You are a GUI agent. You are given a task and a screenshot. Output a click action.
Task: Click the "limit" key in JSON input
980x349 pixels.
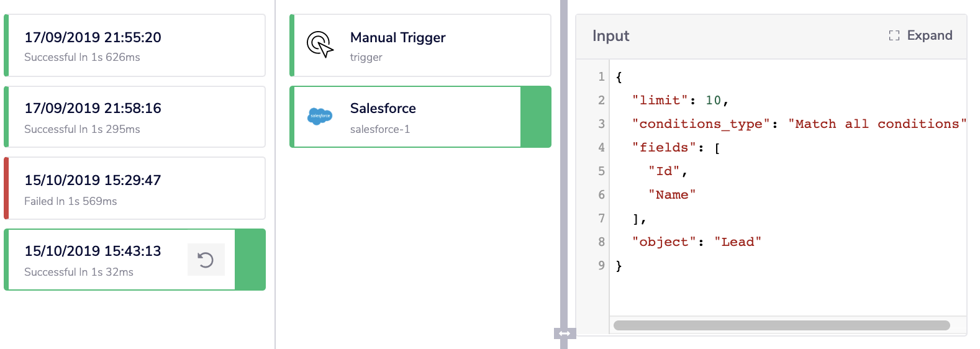[x=660, y=101]
